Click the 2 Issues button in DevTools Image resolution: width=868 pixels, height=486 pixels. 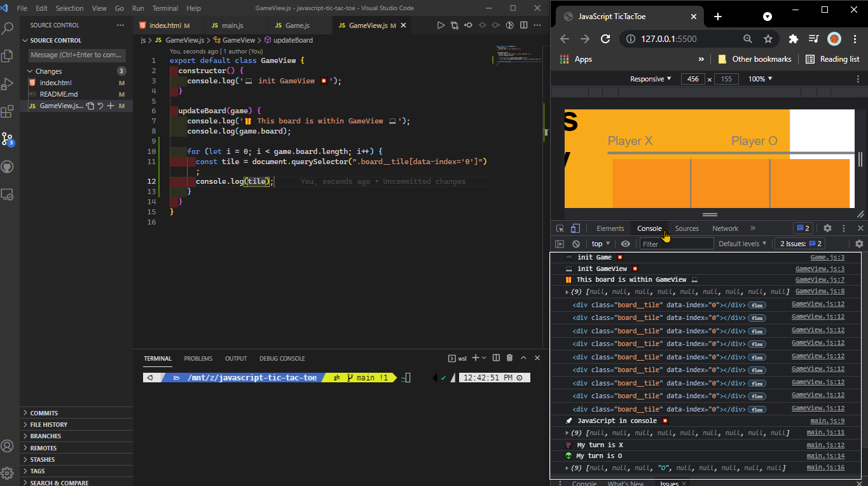[x=799, y=244]
